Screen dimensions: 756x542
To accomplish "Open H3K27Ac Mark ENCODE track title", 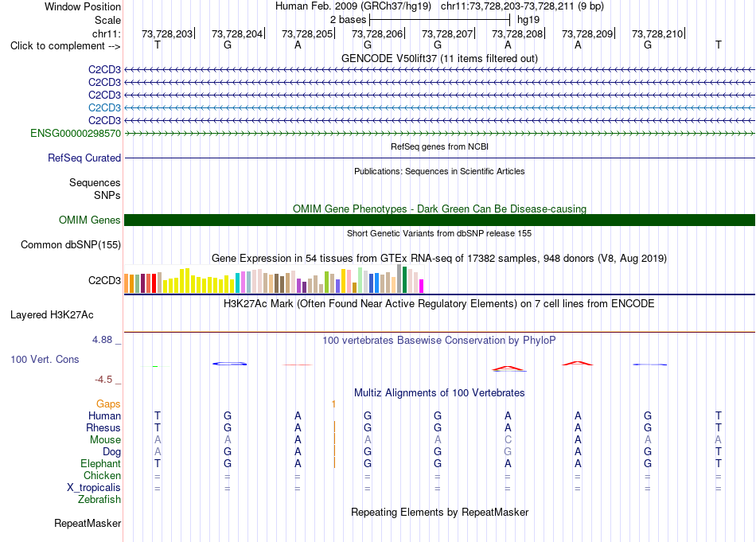I will 440,304.
